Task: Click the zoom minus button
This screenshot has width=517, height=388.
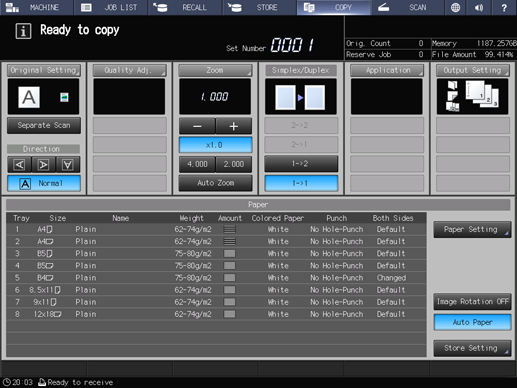Action: (x=197, y=126)
